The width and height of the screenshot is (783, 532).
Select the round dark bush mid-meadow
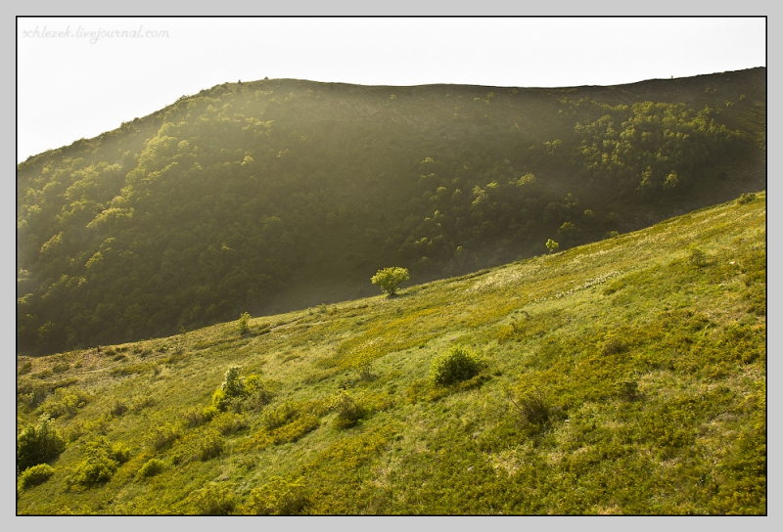455,366
